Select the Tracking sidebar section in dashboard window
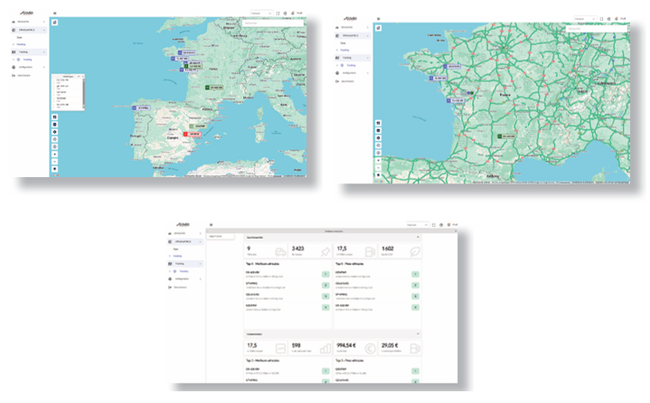The image size is (650, 403). pos(184,263)
